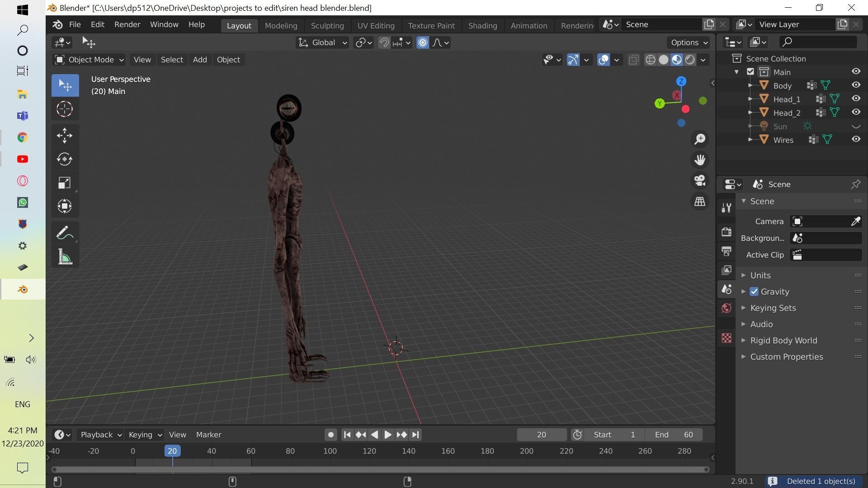Click the eyedropper next to Camera field

click(x=855, y=221)
